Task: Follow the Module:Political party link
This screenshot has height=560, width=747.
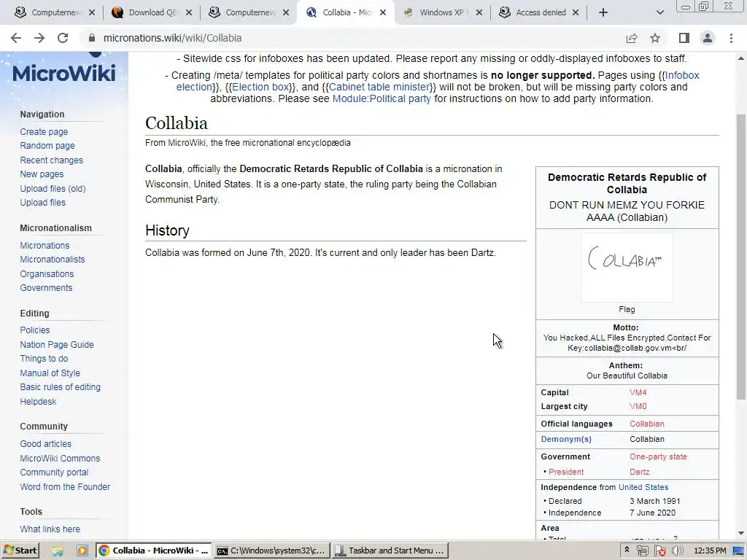Action: pyautogui.click(x=382, y=98)
